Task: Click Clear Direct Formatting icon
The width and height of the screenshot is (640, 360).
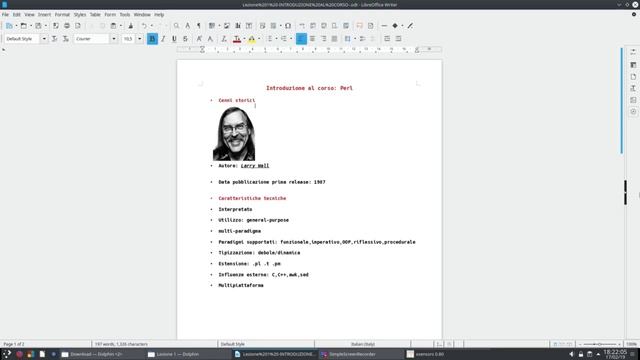Action: 224,39
